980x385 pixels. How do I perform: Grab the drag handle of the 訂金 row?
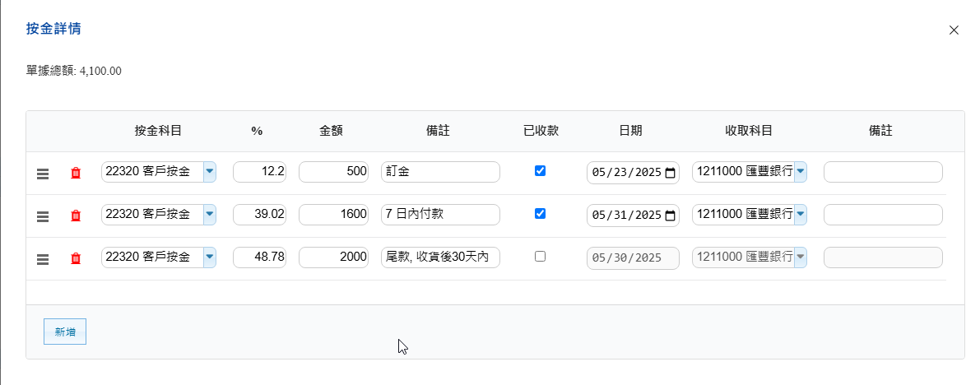click(43, 174)
